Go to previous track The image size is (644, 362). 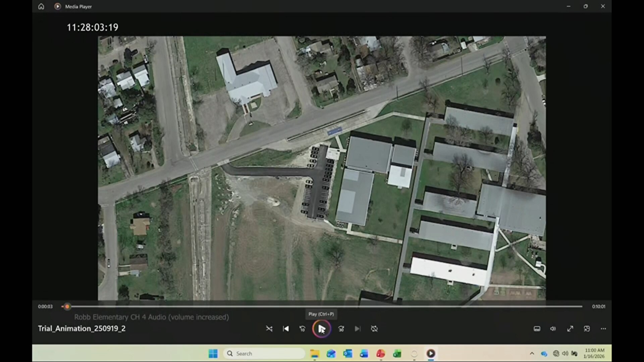286,329
